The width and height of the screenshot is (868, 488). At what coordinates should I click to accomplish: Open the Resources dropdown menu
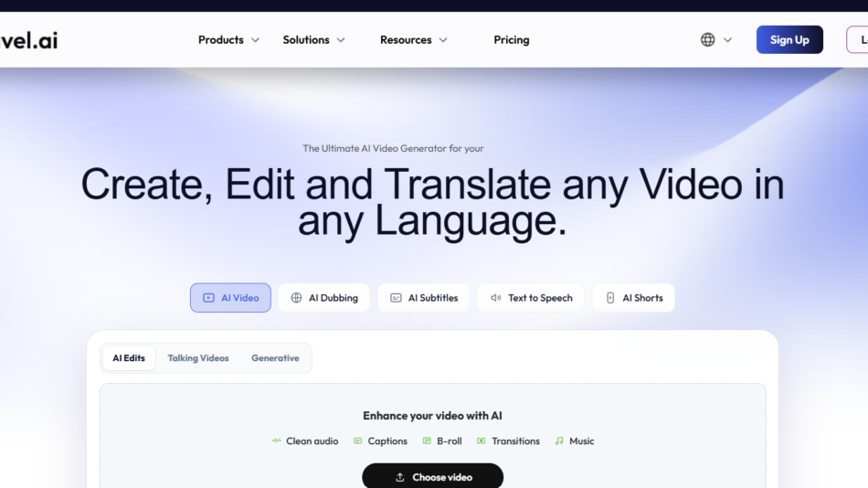coord(414,40)
